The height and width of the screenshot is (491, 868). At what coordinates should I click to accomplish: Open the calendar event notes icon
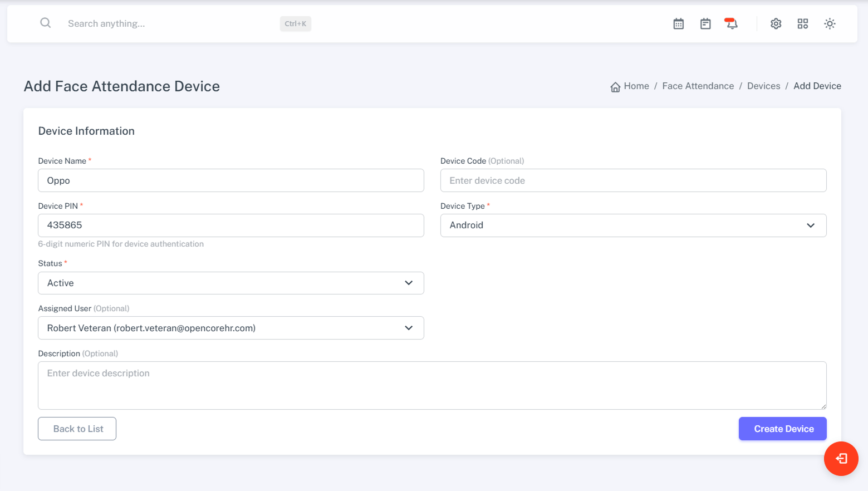[x=705, y=24]
